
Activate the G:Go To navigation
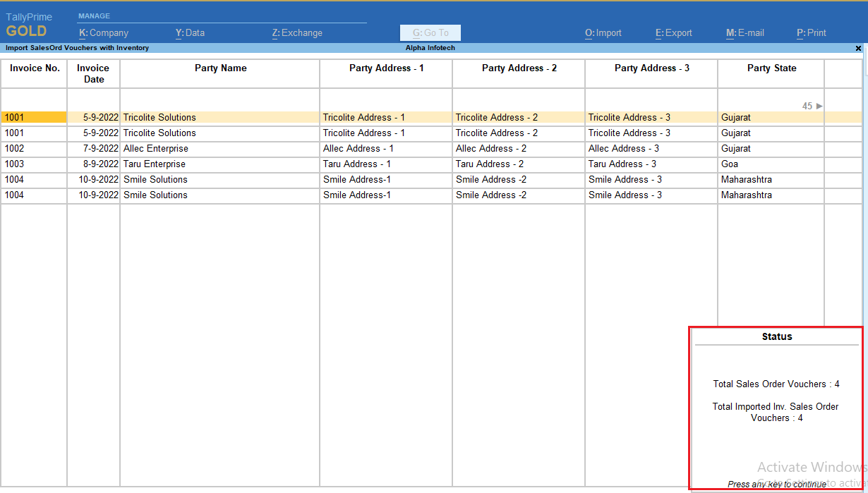point(430,32)
